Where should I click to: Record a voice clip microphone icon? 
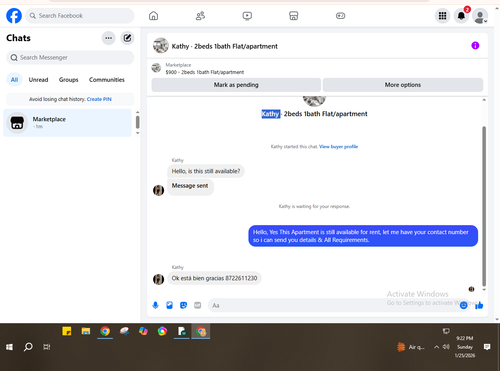coord(155,305)
